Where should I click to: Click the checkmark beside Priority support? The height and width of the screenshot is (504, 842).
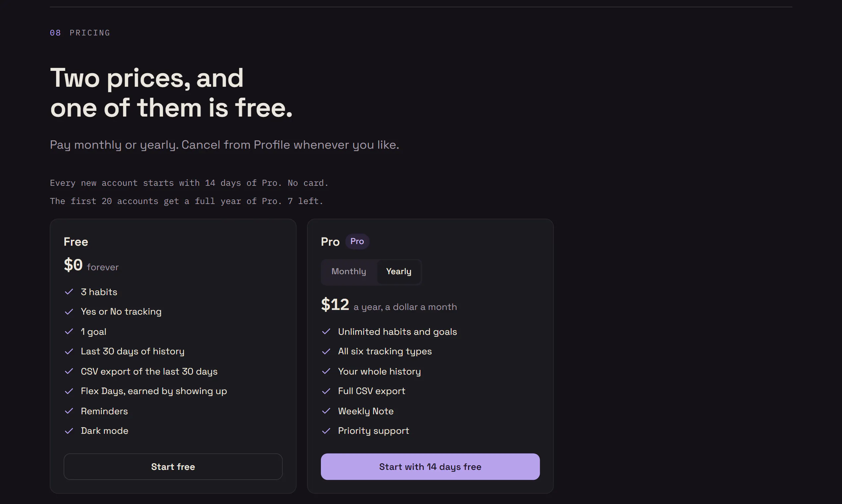(x=326, y=430)
